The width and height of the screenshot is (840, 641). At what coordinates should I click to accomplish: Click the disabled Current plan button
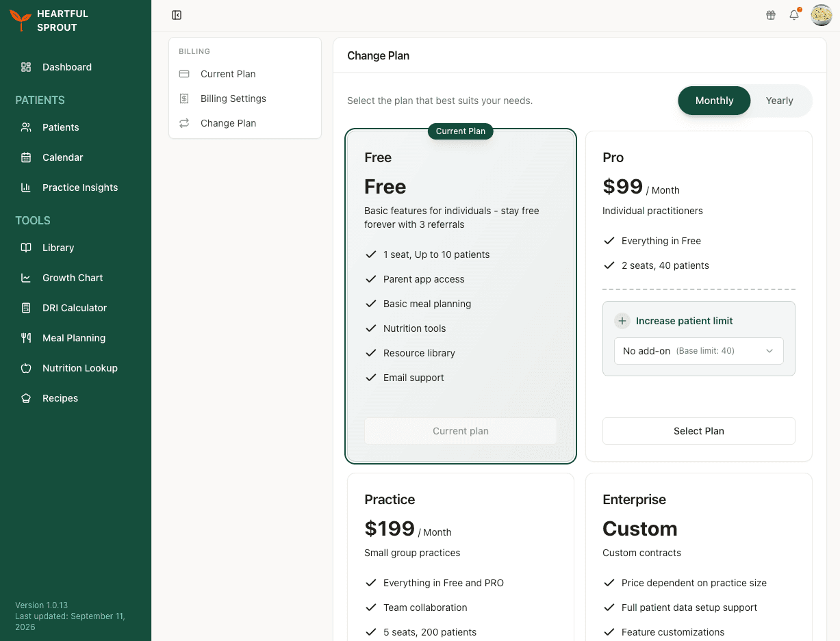click(x=461, y=431)
